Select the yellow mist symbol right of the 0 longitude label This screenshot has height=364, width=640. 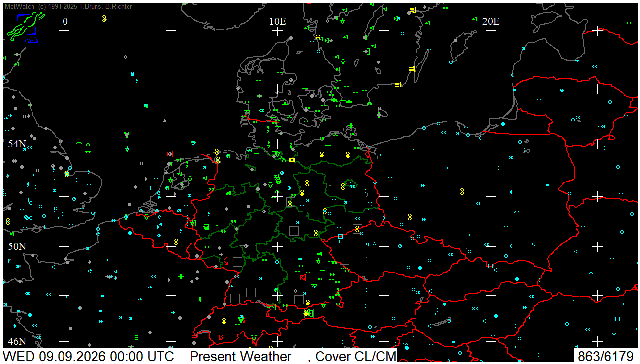[104, 18]
